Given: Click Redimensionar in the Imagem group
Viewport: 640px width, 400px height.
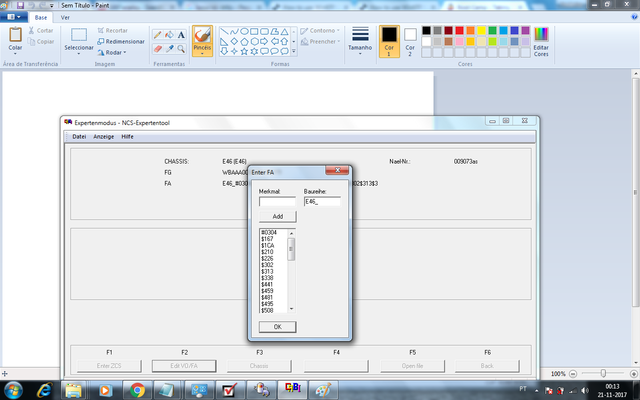Looking at the screenshot, I should (x=121, y=42).
